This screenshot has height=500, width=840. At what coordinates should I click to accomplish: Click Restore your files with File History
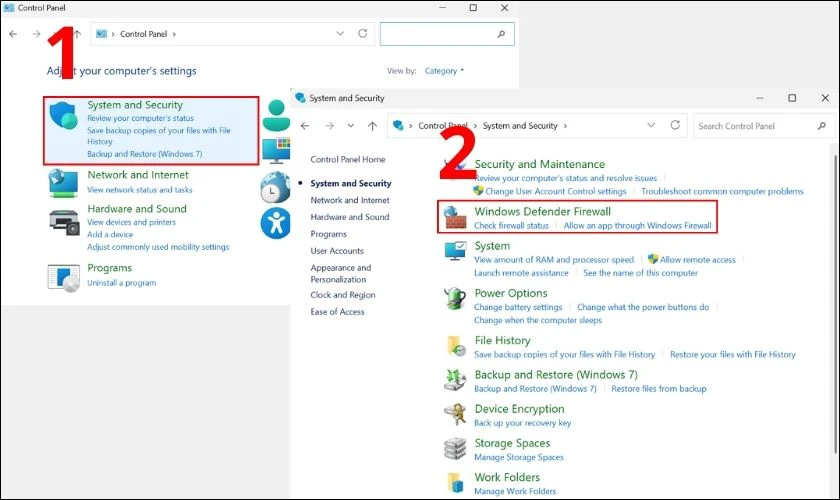[733, 354]
